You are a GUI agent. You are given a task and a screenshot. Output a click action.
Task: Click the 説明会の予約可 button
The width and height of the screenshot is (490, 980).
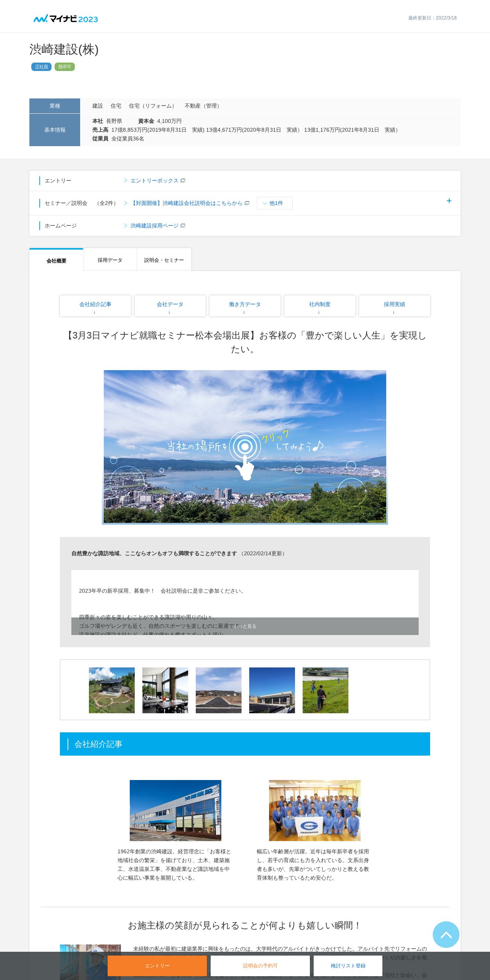coord(260,965)
